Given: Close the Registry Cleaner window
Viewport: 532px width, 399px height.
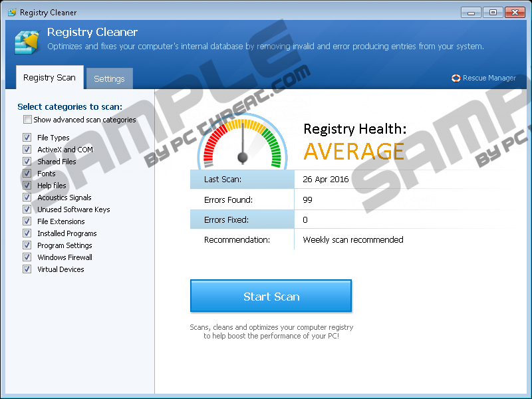Looking at the screenshot, I should pos(515,13).
